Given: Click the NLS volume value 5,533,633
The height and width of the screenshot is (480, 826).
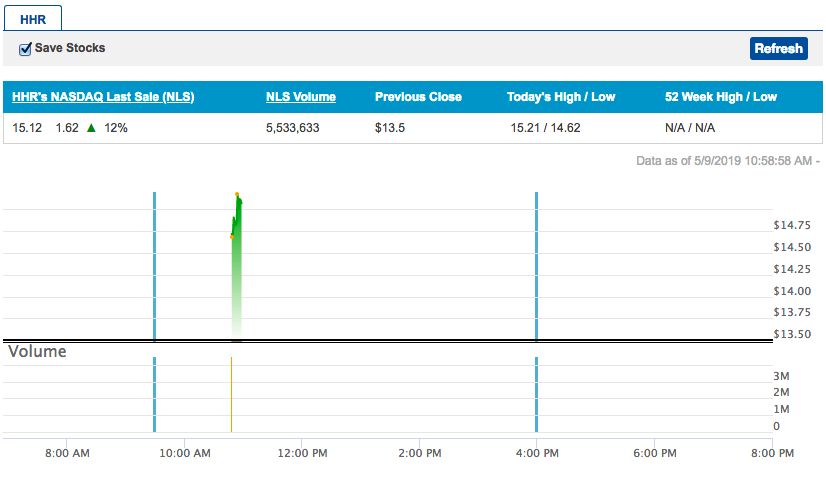Looking at the screenshot, I should tap(292, 128).
